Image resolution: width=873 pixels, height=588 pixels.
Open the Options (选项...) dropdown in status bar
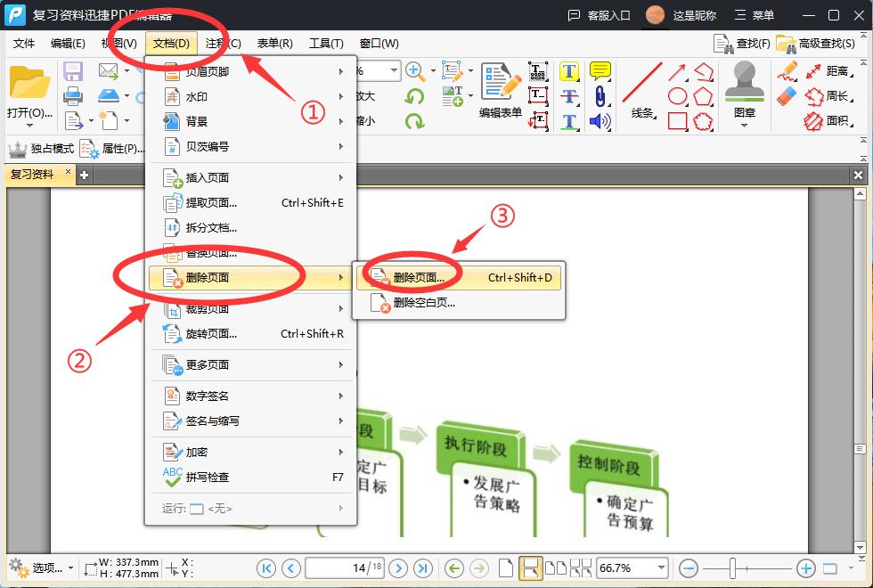tap(41, 568)
